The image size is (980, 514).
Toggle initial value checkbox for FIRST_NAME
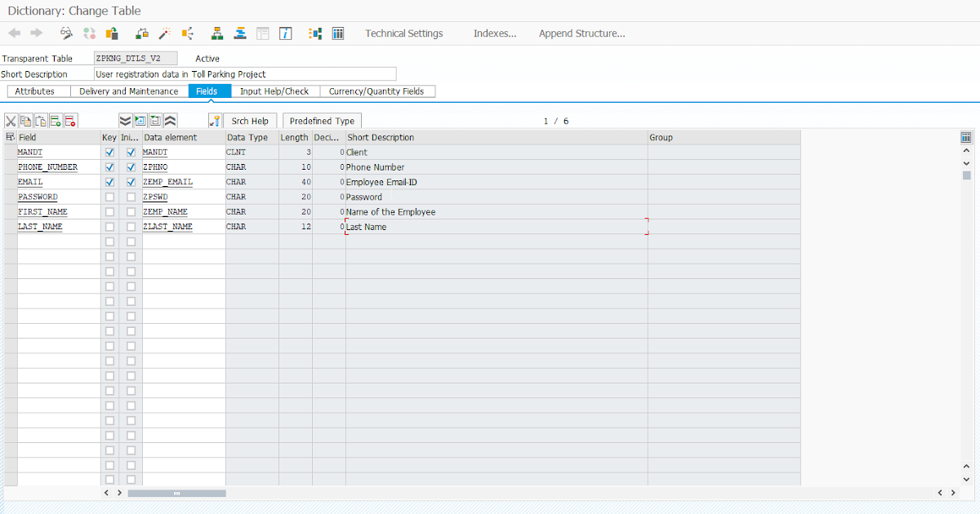pos(131,211)
